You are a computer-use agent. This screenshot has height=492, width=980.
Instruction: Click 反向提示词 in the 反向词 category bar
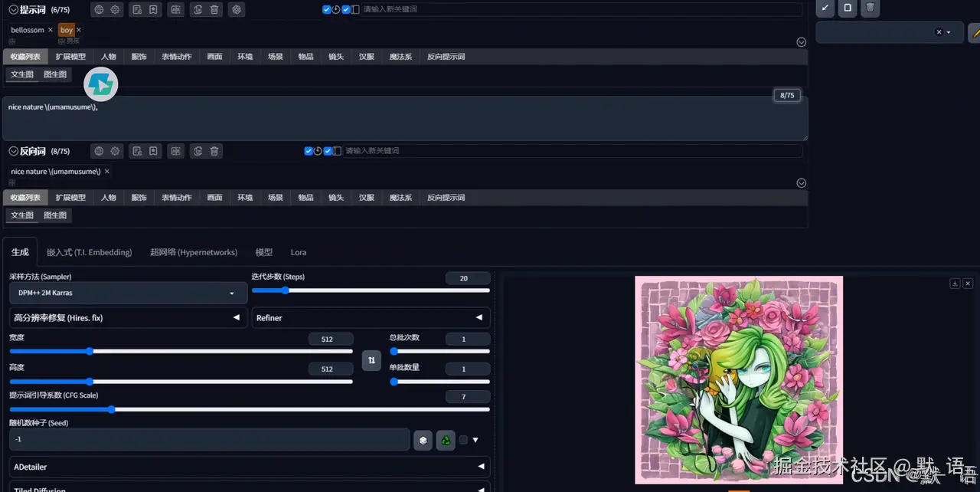coord(446,198)
